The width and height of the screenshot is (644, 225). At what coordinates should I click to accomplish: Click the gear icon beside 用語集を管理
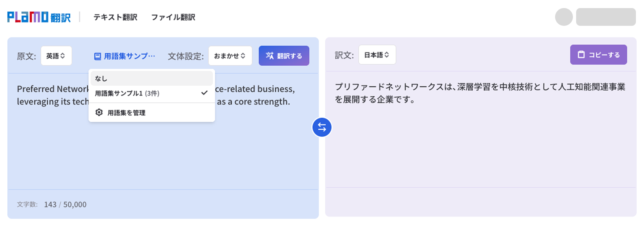coord(99,112)
